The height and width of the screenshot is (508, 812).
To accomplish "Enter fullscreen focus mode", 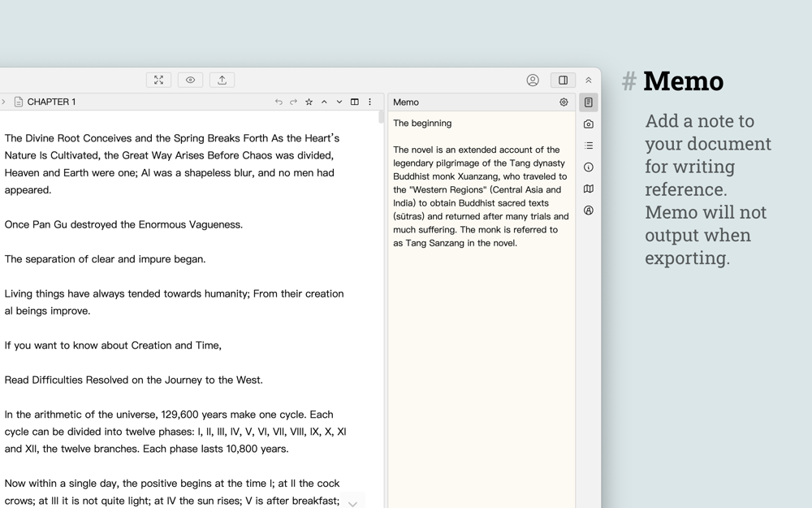I will coord(158,80).
